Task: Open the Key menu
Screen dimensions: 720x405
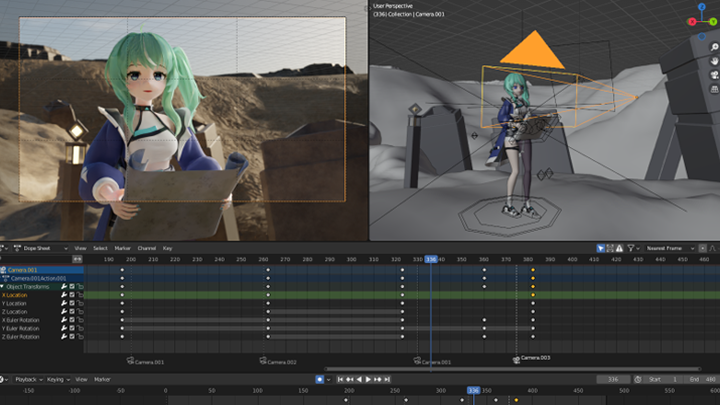Action: tap(167, 248)
